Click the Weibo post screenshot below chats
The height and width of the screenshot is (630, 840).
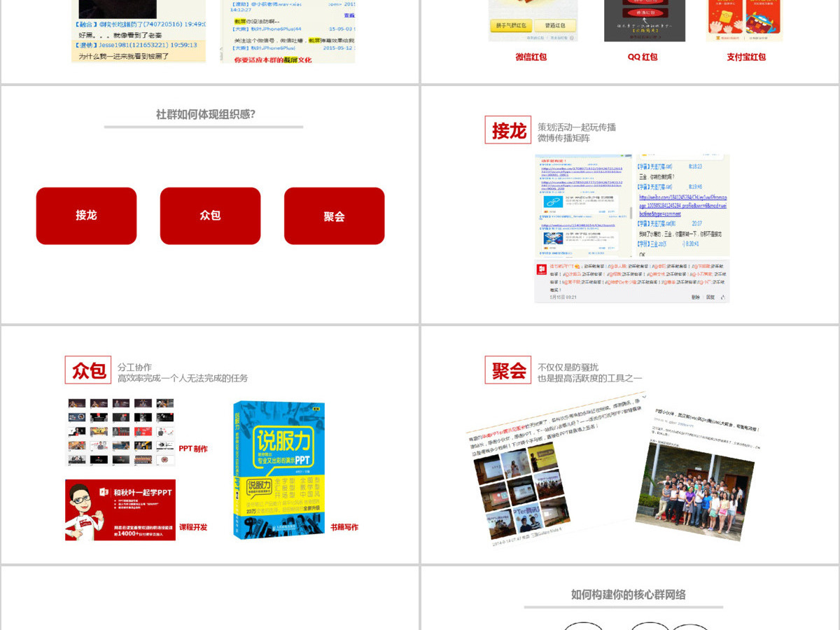tap(632, 282)
